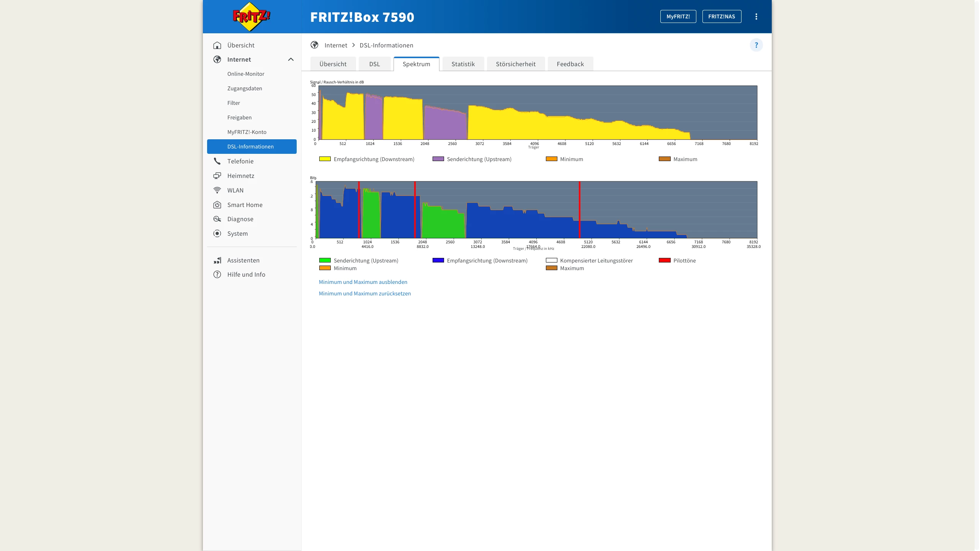980x551 pixels.
Task: Click Minimum und Maximum ausblenden link
Action: [x=363, y=282]
